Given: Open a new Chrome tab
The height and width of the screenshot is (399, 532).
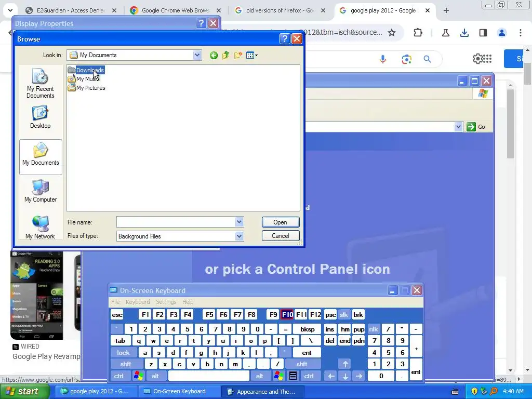Looking at the screenshot, I should click(446, 10).
